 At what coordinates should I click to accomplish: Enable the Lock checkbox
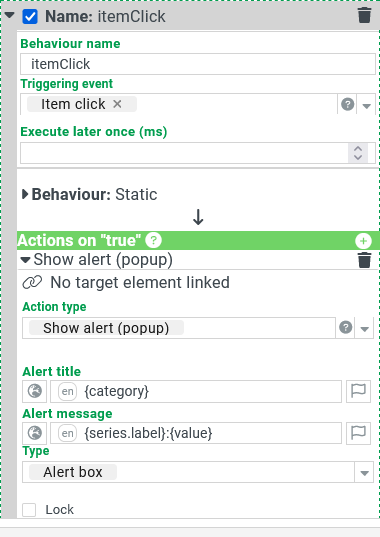click(29, 510)
